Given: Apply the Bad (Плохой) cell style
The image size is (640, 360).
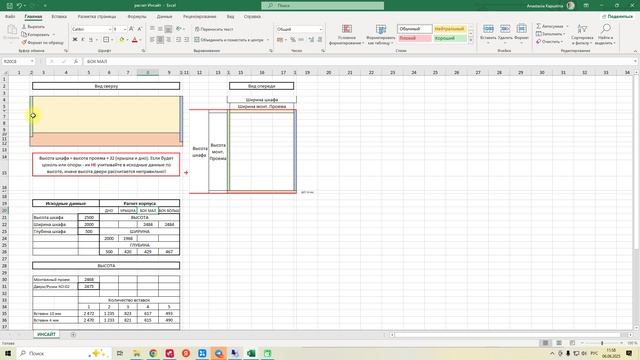Looking at the screenshot, I should [x=414, y=38].
